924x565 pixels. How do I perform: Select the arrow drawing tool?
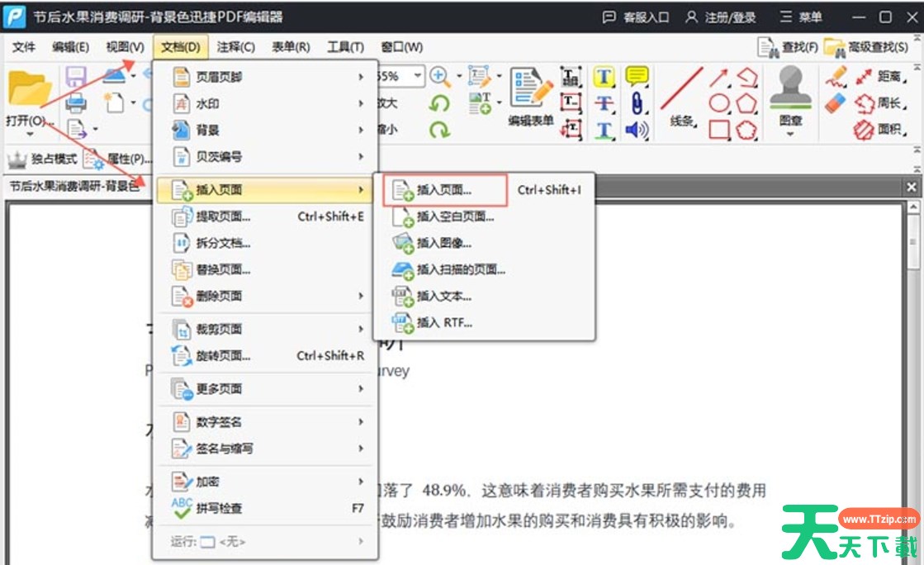(x=719, y=78)
